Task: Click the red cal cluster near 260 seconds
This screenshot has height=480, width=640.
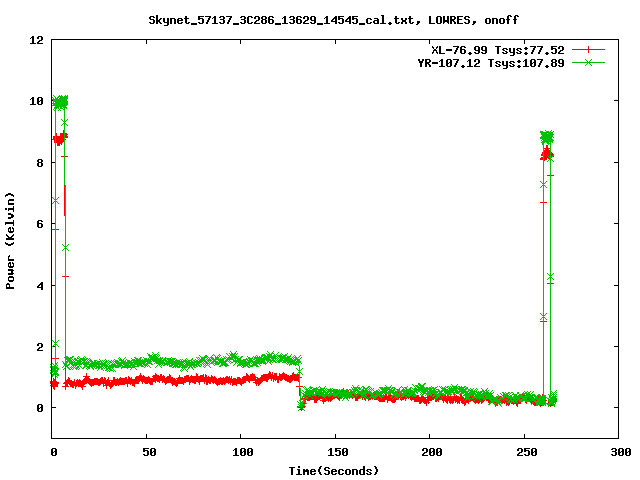Action: tap(547, 154)
